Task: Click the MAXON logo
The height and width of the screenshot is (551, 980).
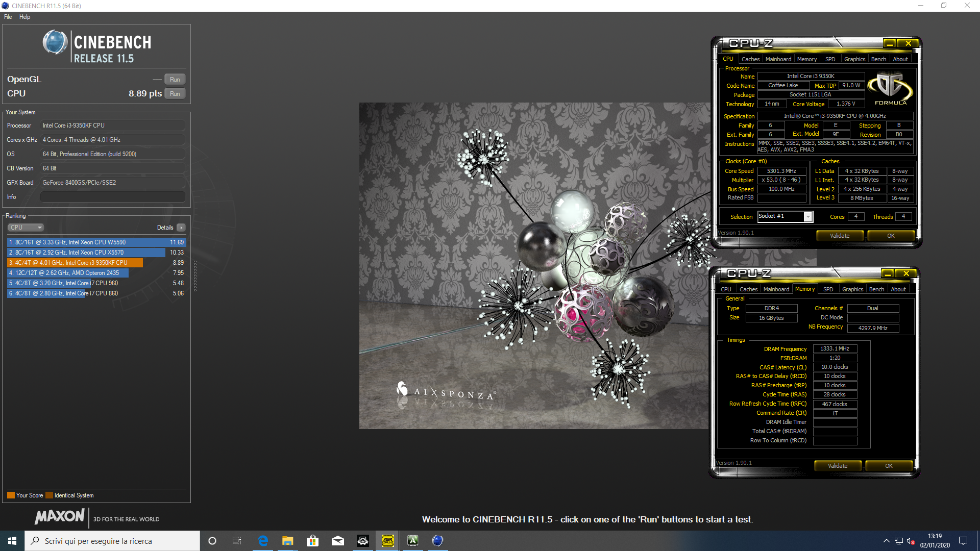Action: click(x=60, y=516)
